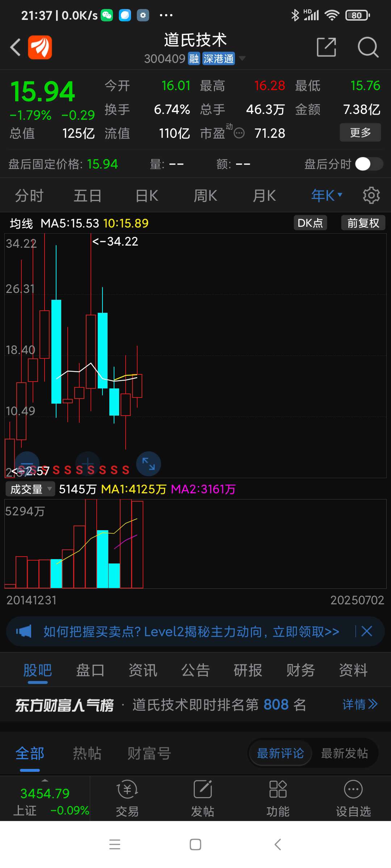Open the 资料 tab
The height and width of the screenshot is (868, 391).
[353, 670]
